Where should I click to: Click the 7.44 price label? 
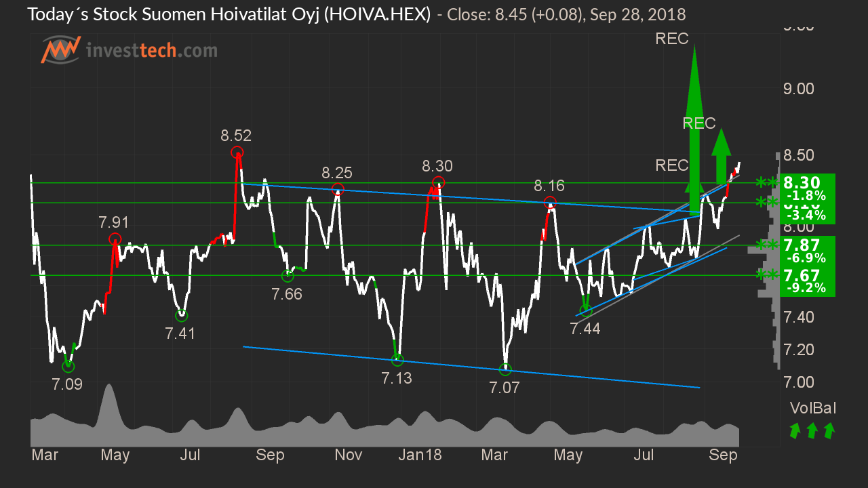(x=585, y=329)
